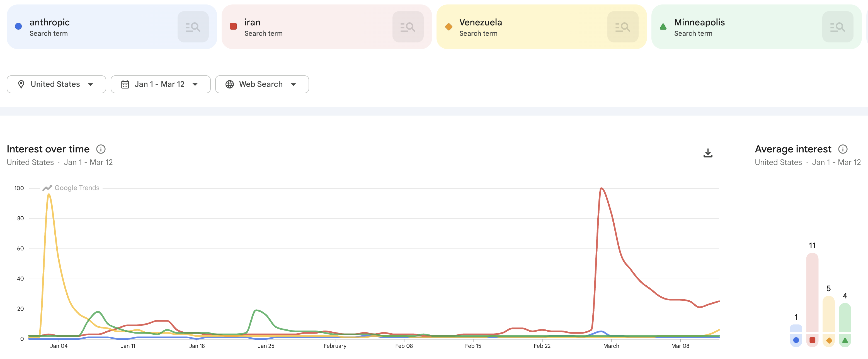
Task: Click the Venezuela average interest bar
Action: 829,314
